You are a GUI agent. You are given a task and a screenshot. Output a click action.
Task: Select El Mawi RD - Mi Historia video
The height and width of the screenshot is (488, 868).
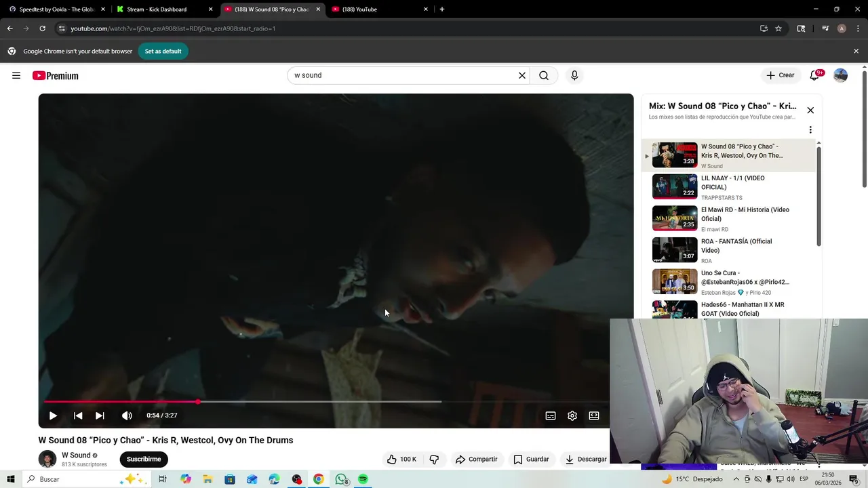(728, 218)
